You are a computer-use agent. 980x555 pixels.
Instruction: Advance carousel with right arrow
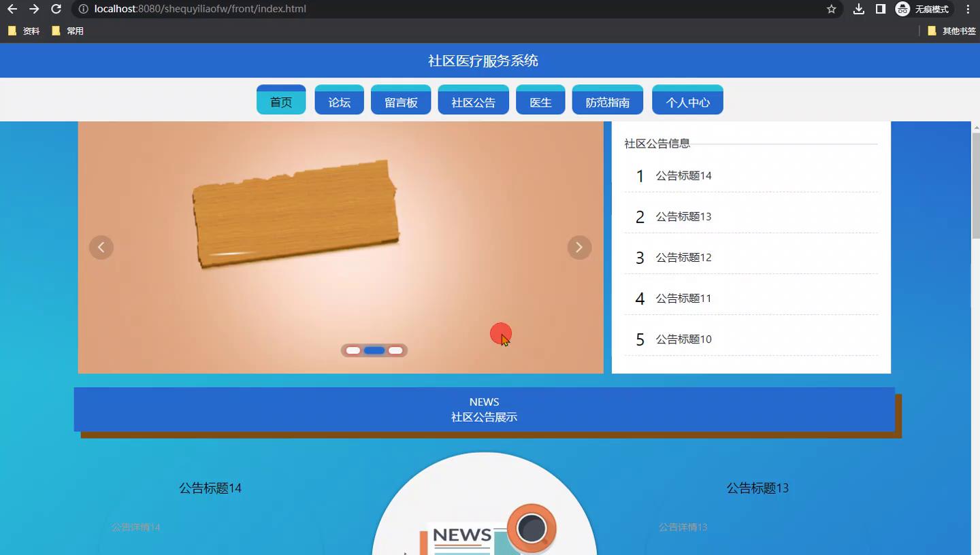pyautogui.click(x=580, y=247)
